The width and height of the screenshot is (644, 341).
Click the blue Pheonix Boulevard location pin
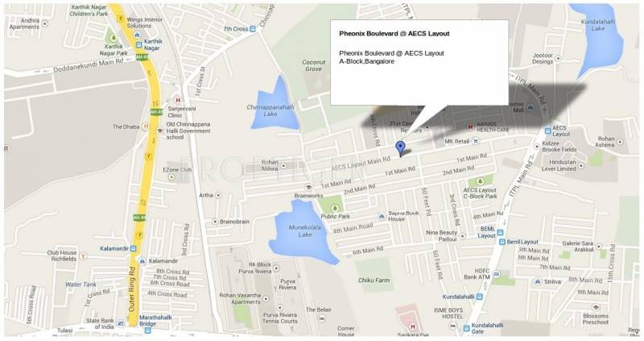(400, 148)
